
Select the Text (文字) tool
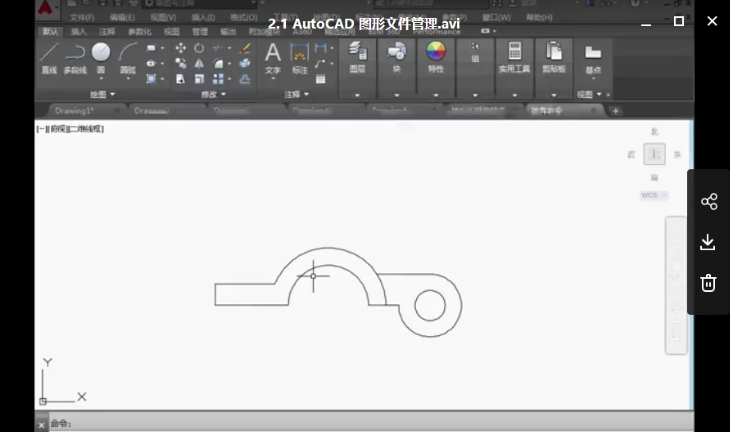273,58
